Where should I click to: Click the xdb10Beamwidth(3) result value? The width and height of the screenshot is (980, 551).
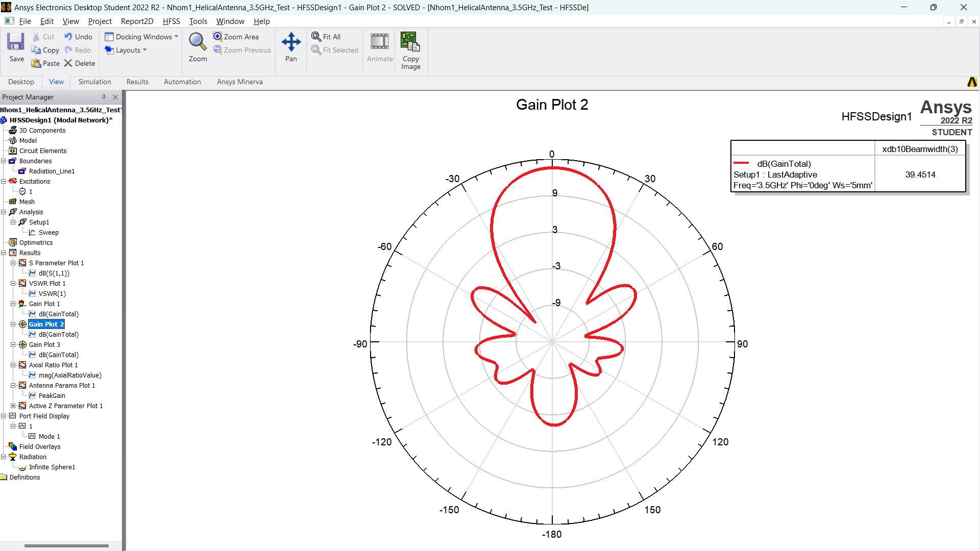[919, 174]
